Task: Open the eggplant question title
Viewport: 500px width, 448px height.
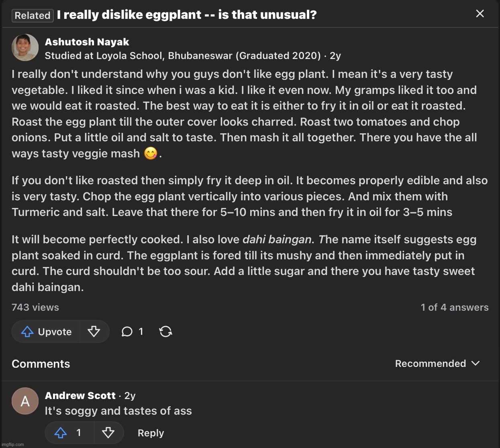Action: click(187, 15)
